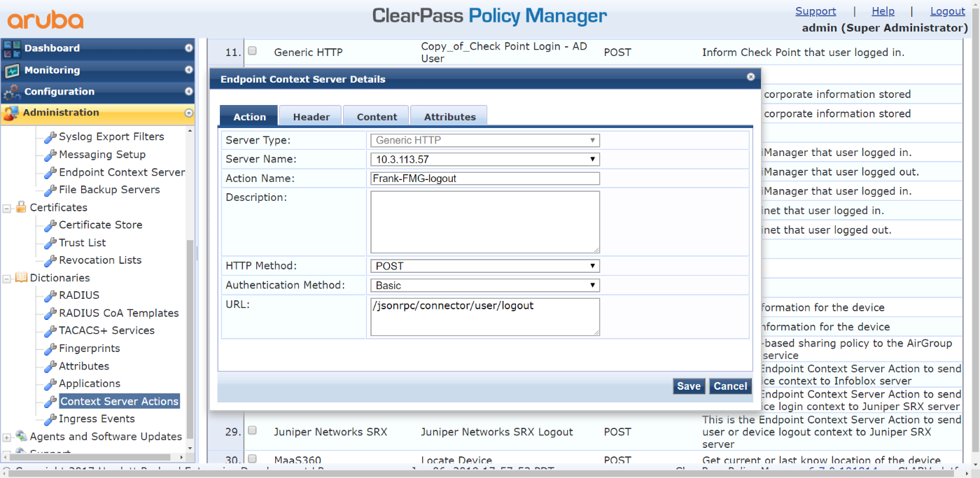This screenshot has width=980, height=478.
Task: Click the Action Name input field
Action: (x=484, y=178)
